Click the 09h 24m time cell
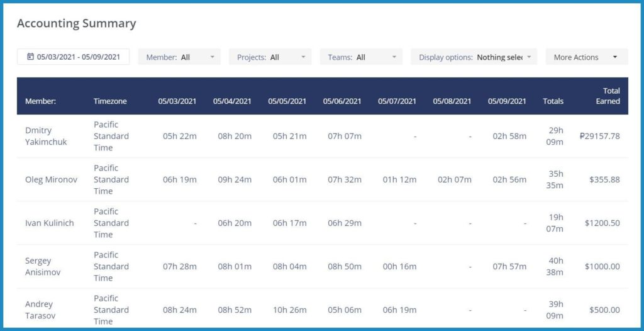Viewport: 644px width, 331px height. pos(235,180)
